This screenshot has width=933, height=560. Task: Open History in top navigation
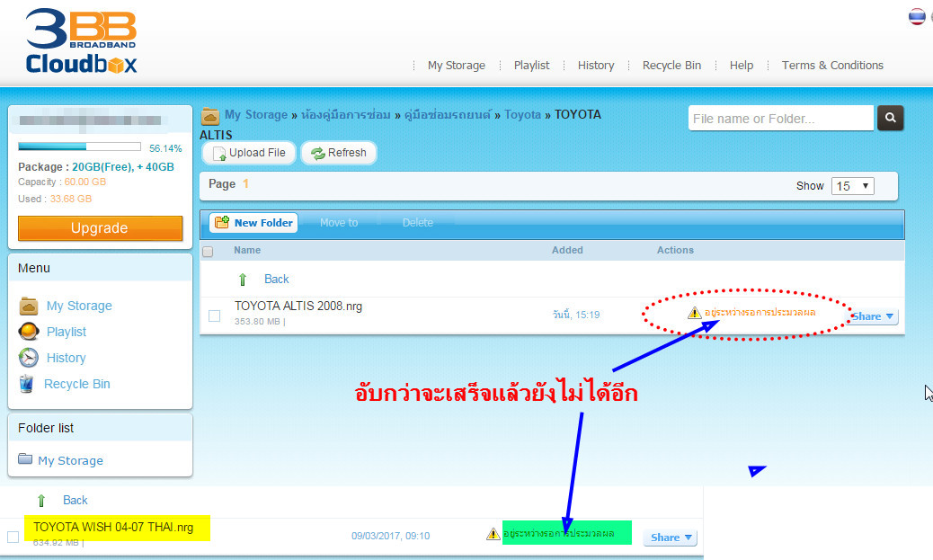(596, 66)
